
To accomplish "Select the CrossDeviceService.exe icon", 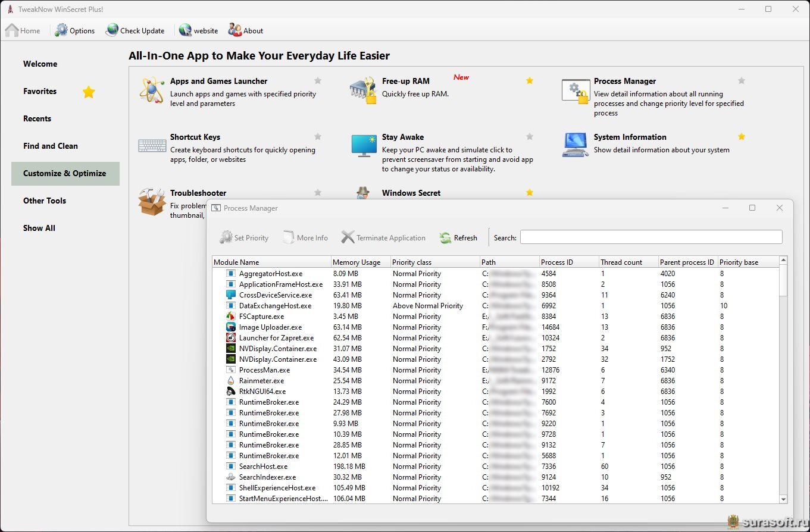I will click(x=231, y=295).
